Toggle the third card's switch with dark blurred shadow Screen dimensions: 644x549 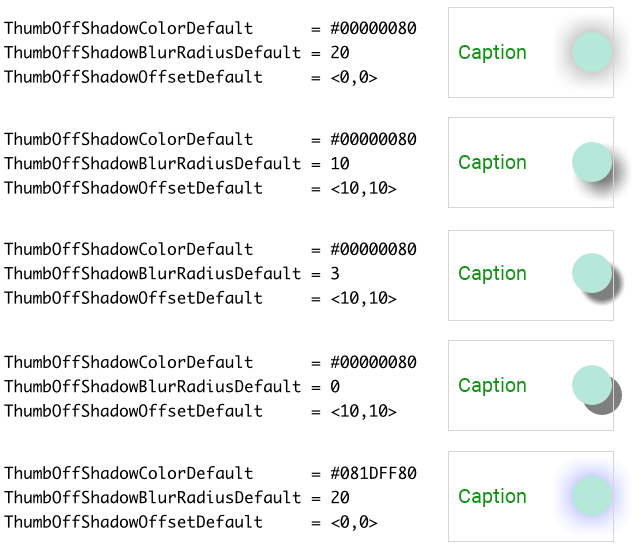click(x=591, y=273)
